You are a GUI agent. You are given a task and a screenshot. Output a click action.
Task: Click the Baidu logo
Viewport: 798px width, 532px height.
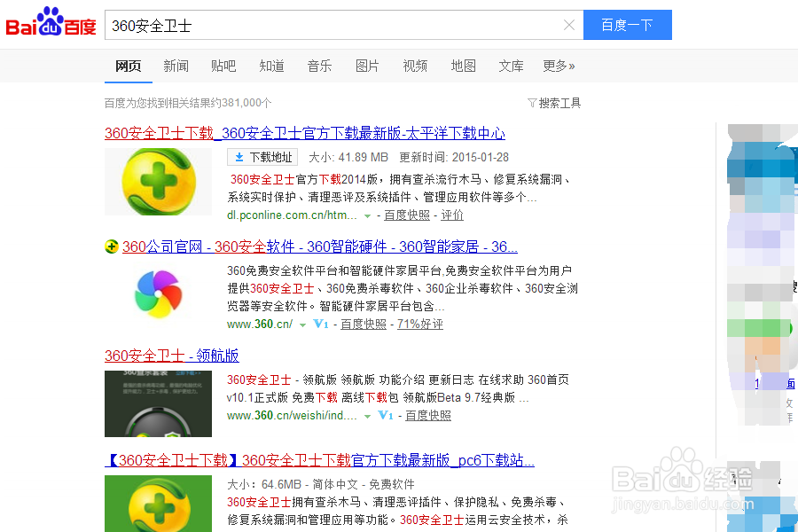51,22
